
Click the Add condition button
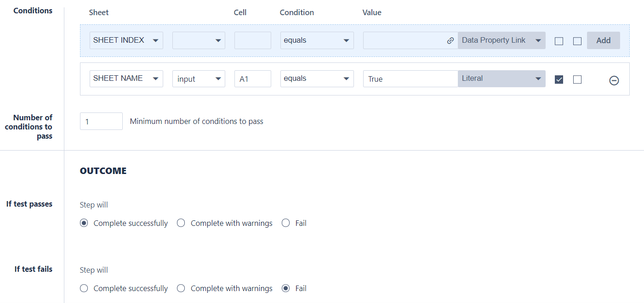tap(603, 40)
